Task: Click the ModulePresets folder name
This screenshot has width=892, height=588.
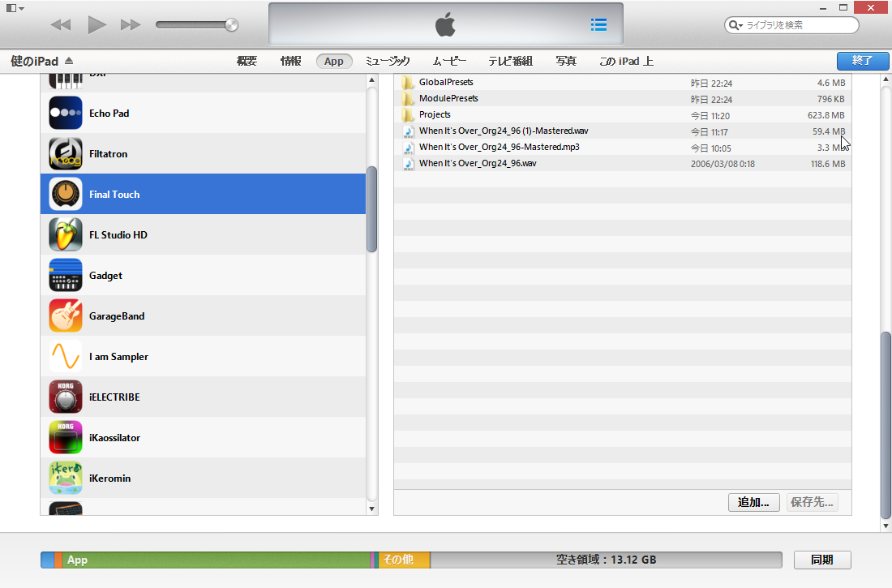Action: pyautogui.click(x=449, y=98)
